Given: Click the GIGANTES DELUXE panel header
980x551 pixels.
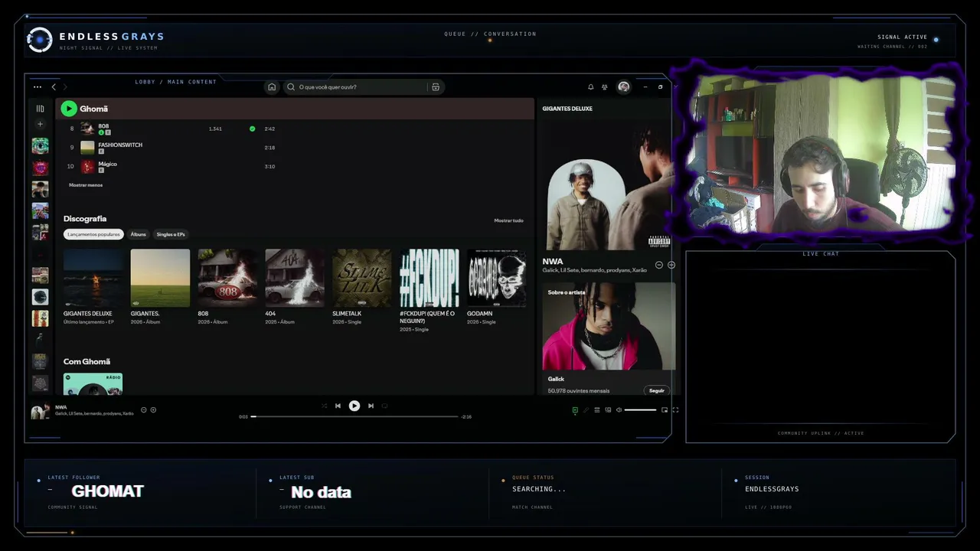Looking at the screenshot, I should 567,109.
